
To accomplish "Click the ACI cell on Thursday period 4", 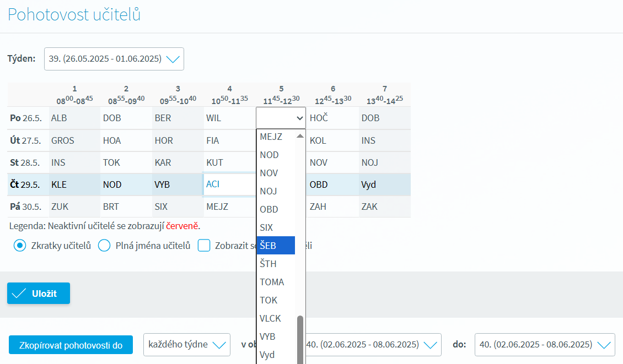I will pos(229,184).
